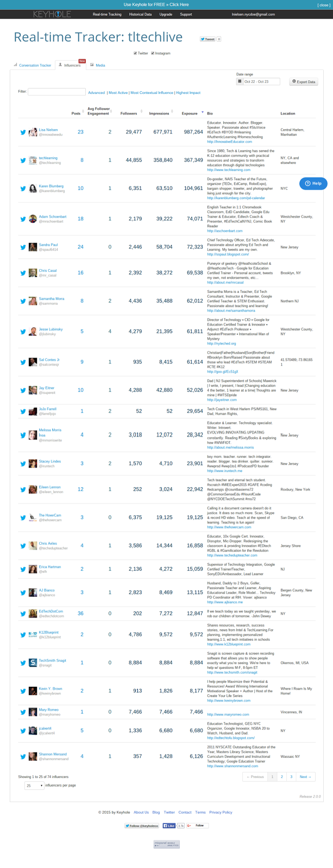Viewport: 333px width, 868px height.
Task: Click the blue Help bubble
Action: click(x=313, y=183)
